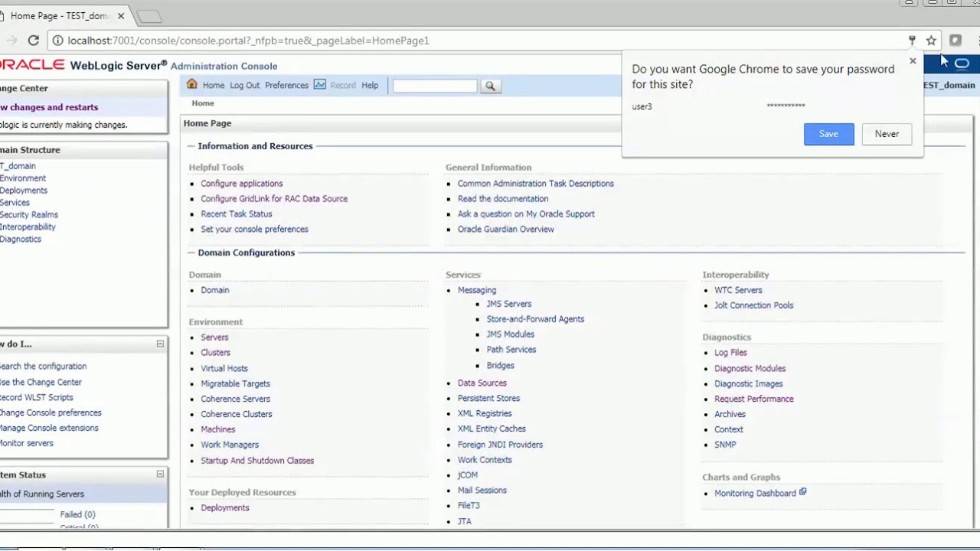Open Set your console preferences link
Image resolution: width=980 pixels, height=551 pixels.
coord(254,230)
